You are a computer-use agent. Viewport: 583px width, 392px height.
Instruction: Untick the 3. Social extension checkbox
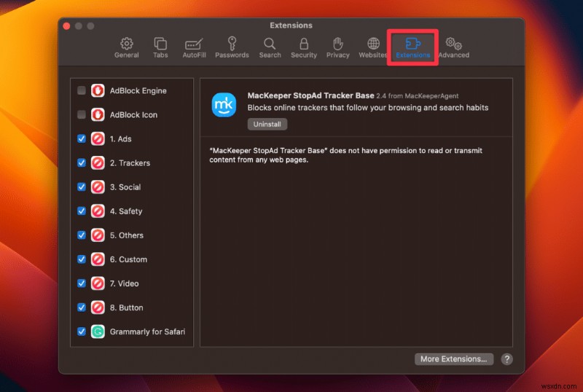tap(82, 187)
